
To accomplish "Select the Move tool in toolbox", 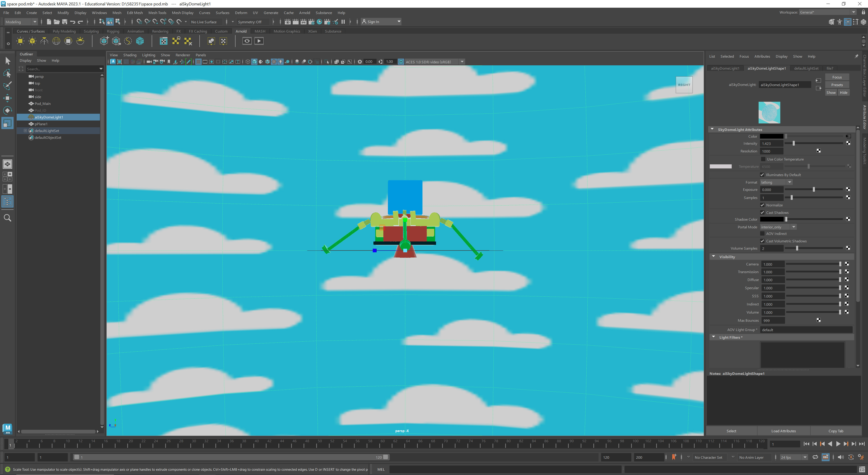I will click(7, 98).
